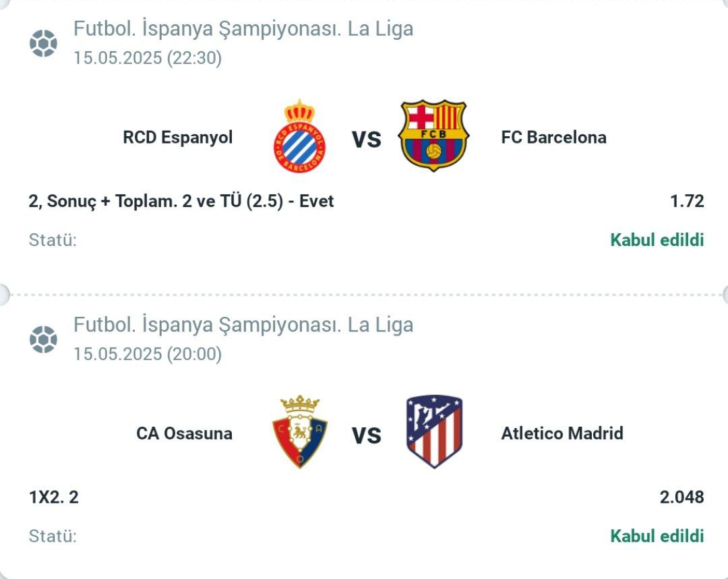The height and width of the screenshot is (579, 728).
Task: Click the 15.05.2025 (22:30) match date
Action: tap(148, 58)
